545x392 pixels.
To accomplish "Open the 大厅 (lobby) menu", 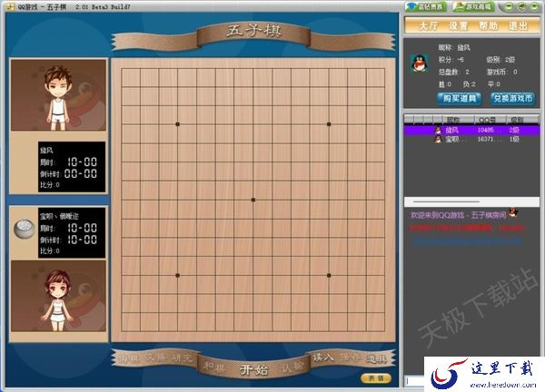I will [x=429, y=26].
